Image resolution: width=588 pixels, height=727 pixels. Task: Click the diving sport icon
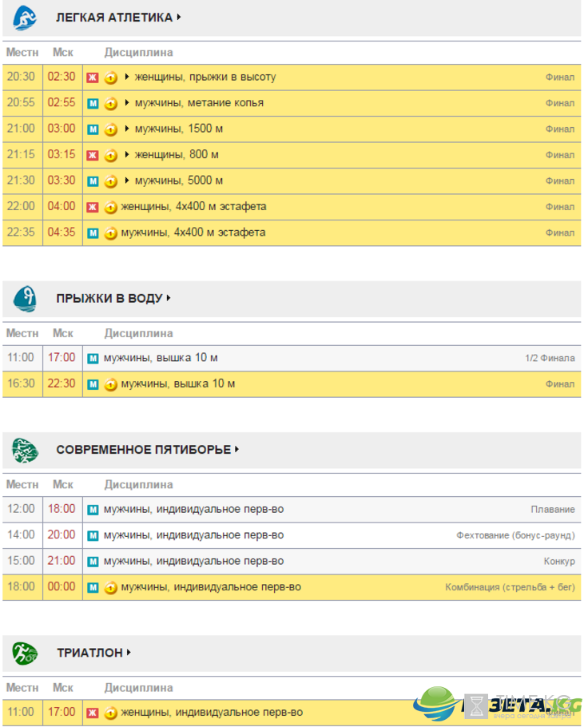(x=25, y=299)
